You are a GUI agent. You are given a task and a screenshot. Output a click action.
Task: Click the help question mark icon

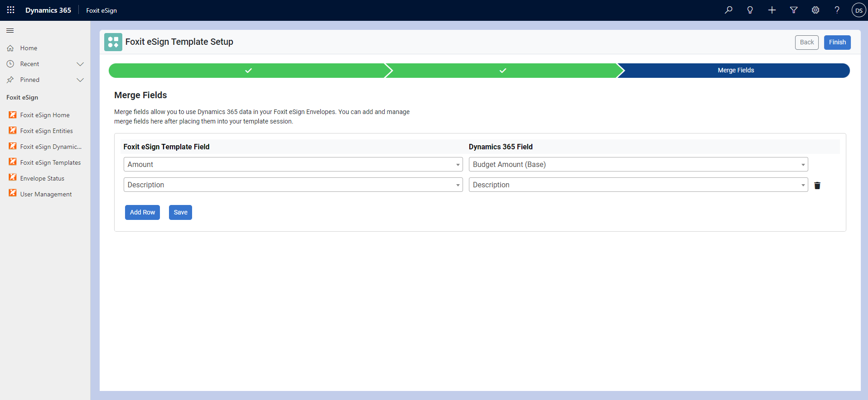(x=837, y=10)
